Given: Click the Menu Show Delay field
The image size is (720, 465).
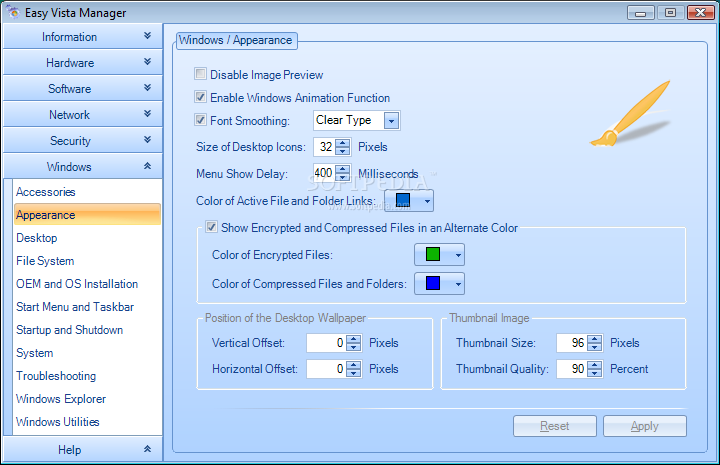Looking at the screenshot, I should [325, 173].
